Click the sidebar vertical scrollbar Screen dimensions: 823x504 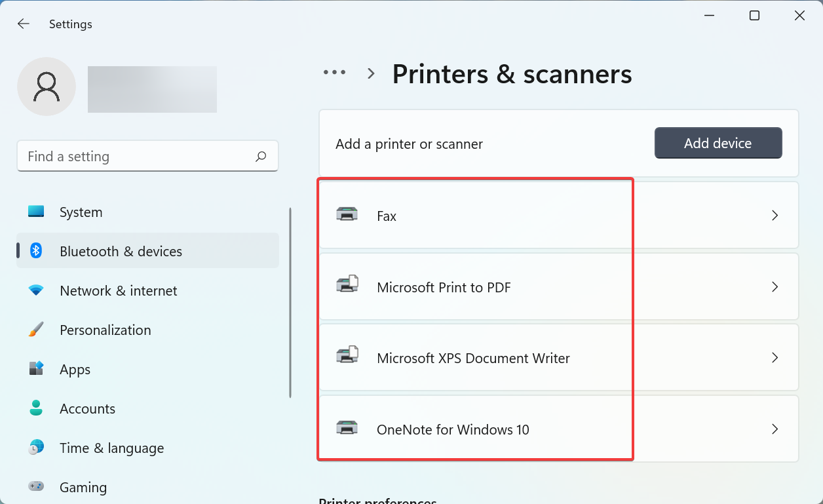(x=290, y=303)
